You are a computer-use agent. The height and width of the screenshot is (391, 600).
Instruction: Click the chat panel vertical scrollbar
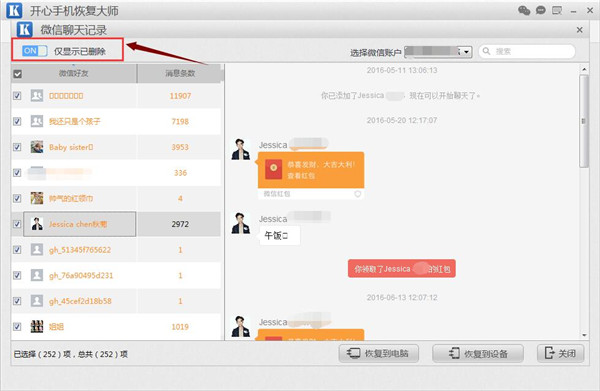tap(584, 202)
